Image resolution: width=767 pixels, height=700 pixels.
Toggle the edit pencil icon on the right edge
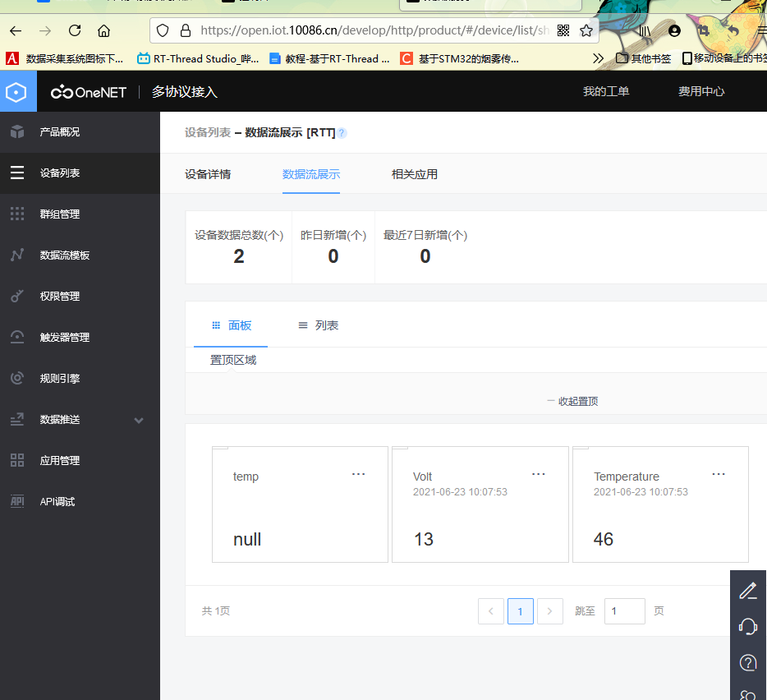747,590
